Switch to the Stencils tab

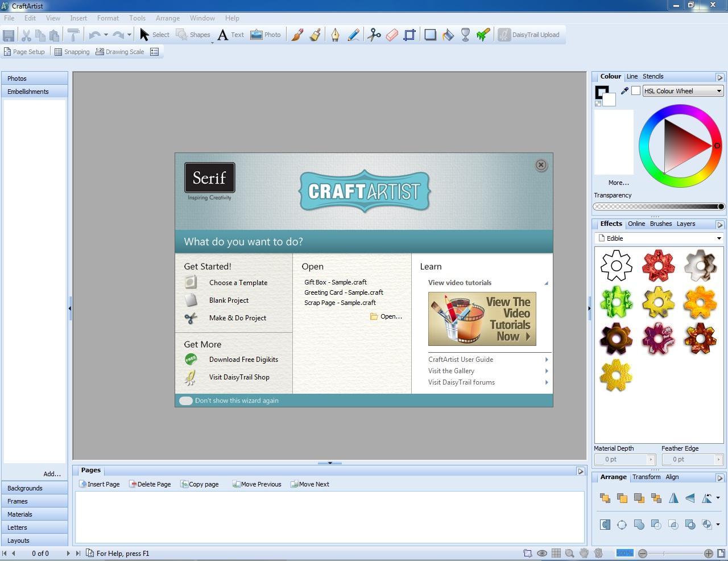(x=653, y=76)
